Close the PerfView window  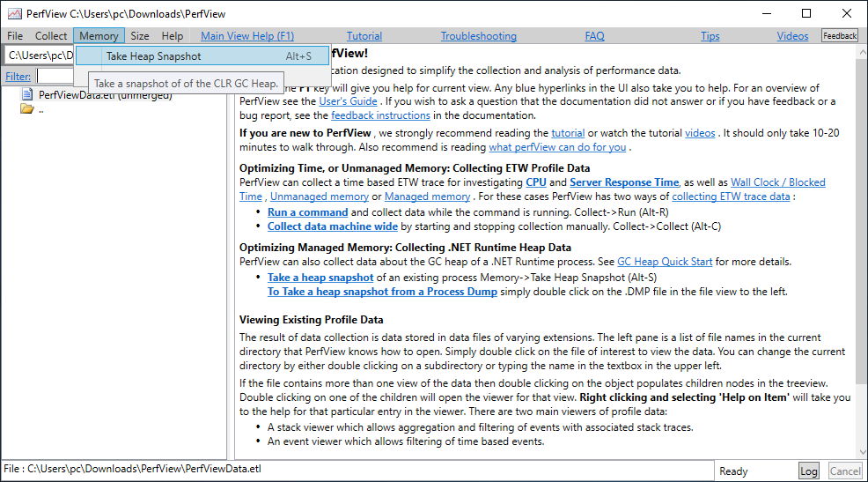coord(846,14)
